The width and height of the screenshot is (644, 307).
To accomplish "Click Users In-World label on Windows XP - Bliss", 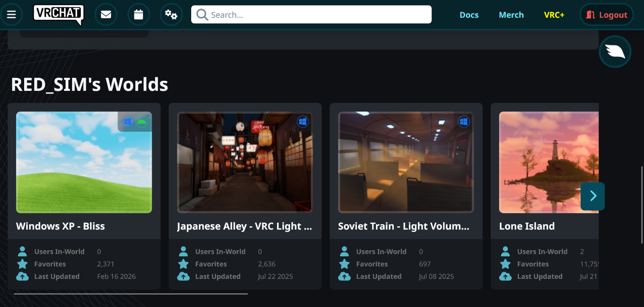I will pyautogui.click(x=59, y=251).
